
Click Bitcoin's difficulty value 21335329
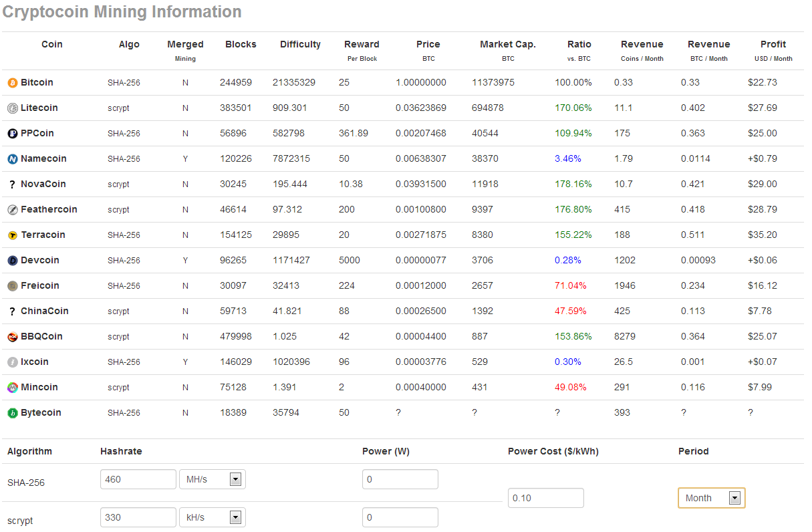click(x=294, y=82)
